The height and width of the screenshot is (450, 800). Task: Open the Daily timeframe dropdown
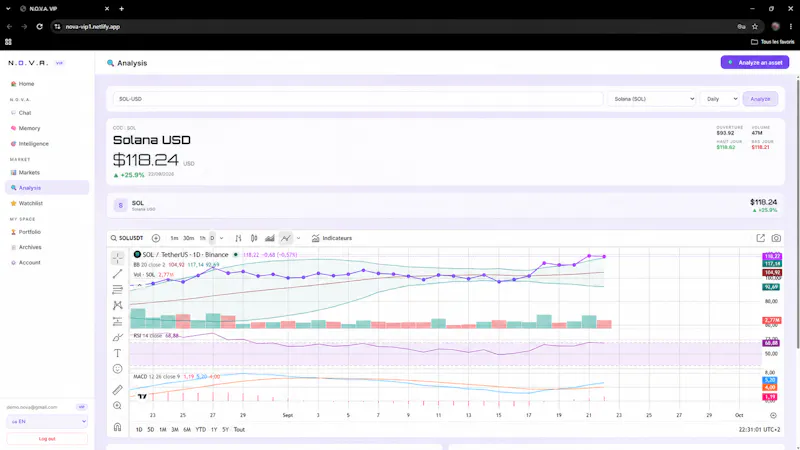(x=720, y=99)
